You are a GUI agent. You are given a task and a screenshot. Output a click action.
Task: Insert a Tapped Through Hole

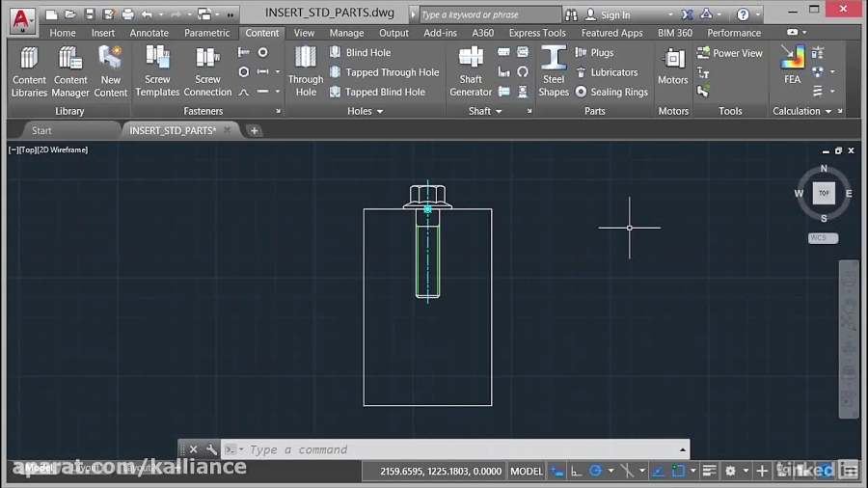(x=384, y=72)
